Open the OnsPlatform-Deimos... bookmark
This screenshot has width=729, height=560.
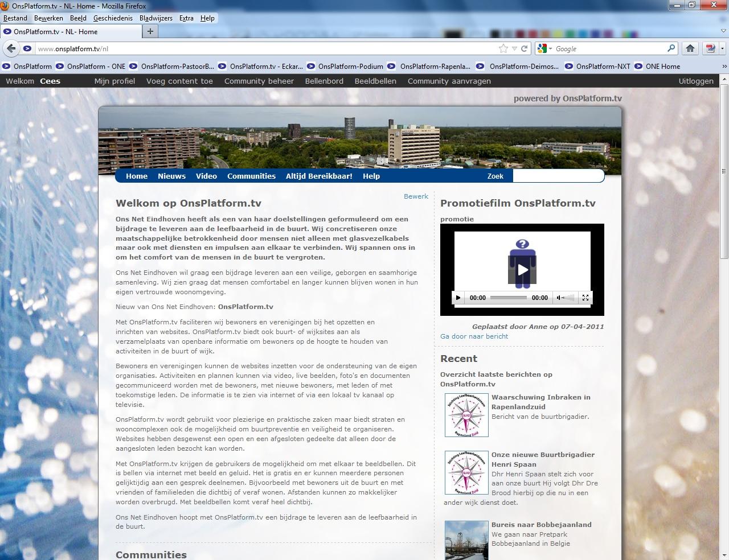(518, 67)
